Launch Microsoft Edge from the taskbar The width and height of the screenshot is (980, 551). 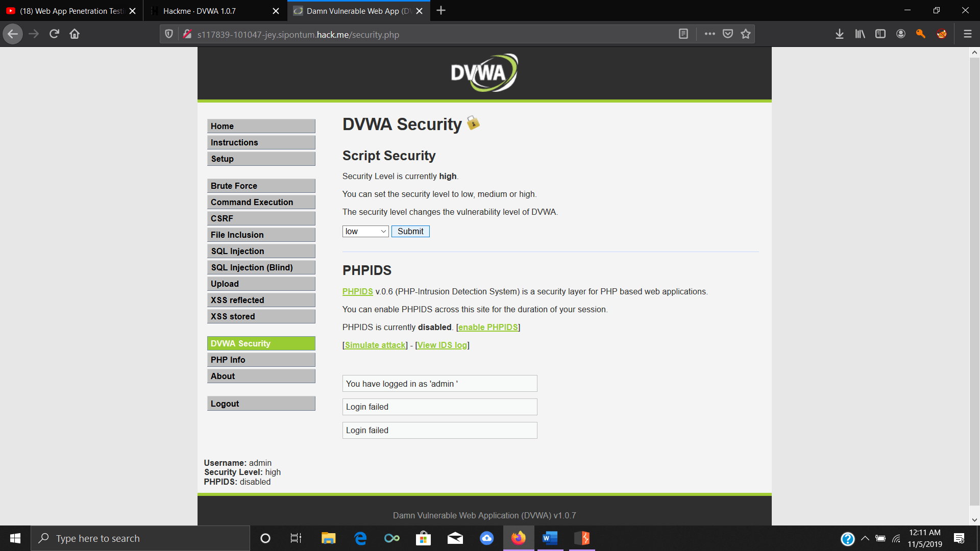coord(360,538)
